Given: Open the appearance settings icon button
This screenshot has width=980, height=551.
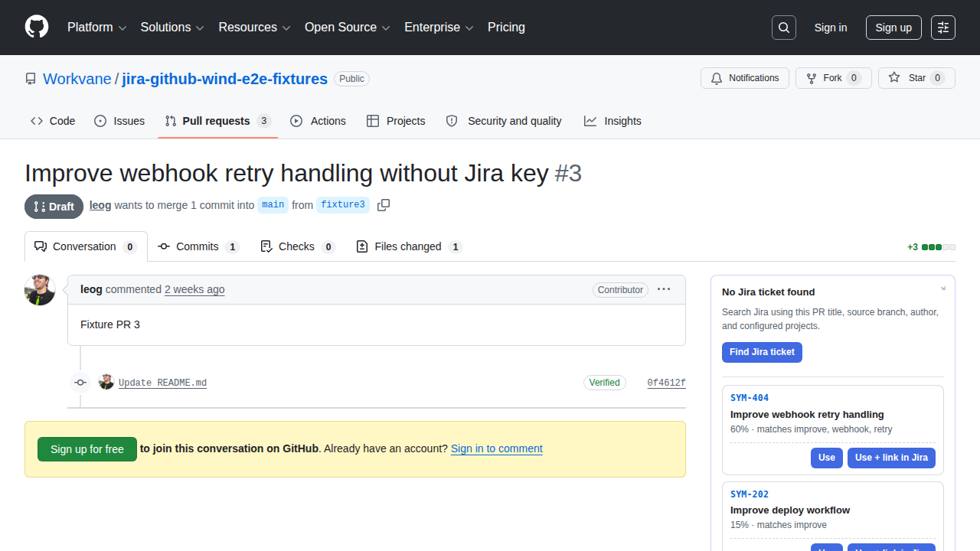Looking at the screenshot, I should pyautogui.click(x=943, y=28).
